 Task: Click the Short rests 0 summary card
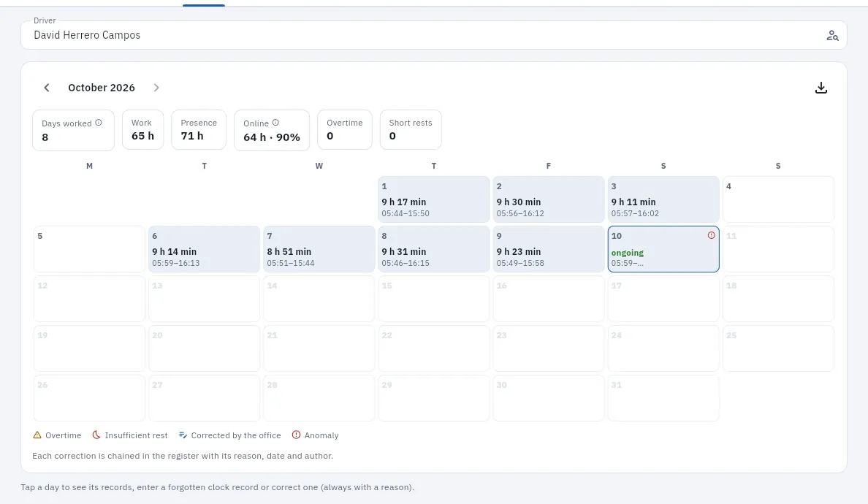click(411, 130)
